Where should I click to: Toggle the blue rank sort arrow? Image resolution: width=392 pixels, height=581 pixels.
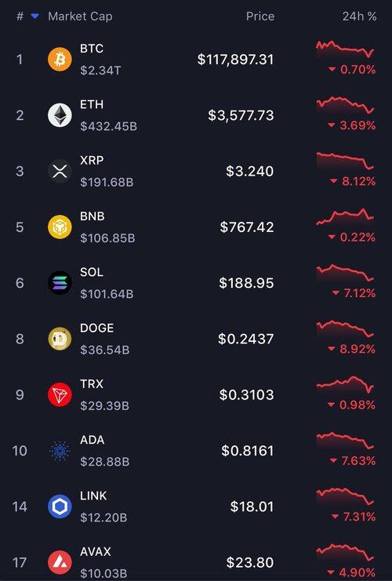click(34, 16)
